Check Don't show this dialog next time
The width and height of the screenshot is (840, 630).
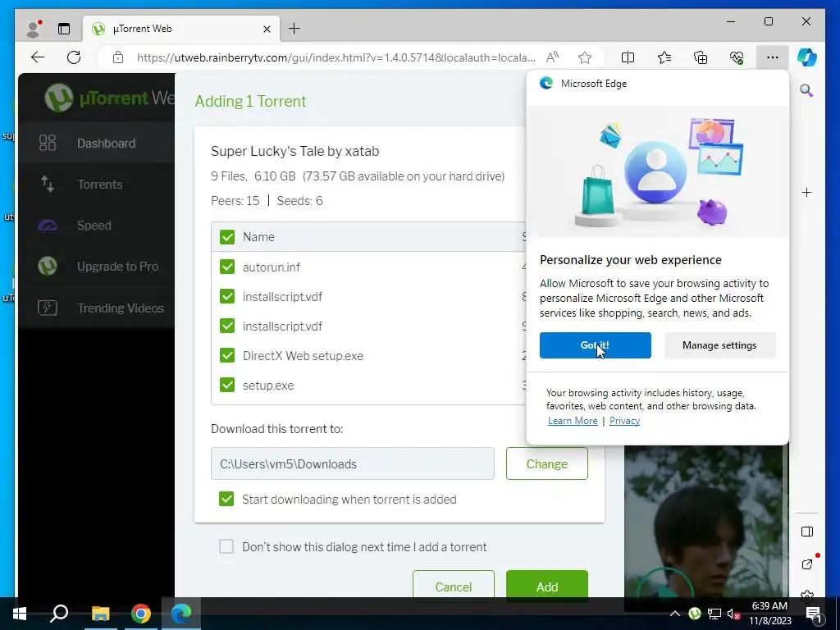point(226,546)
